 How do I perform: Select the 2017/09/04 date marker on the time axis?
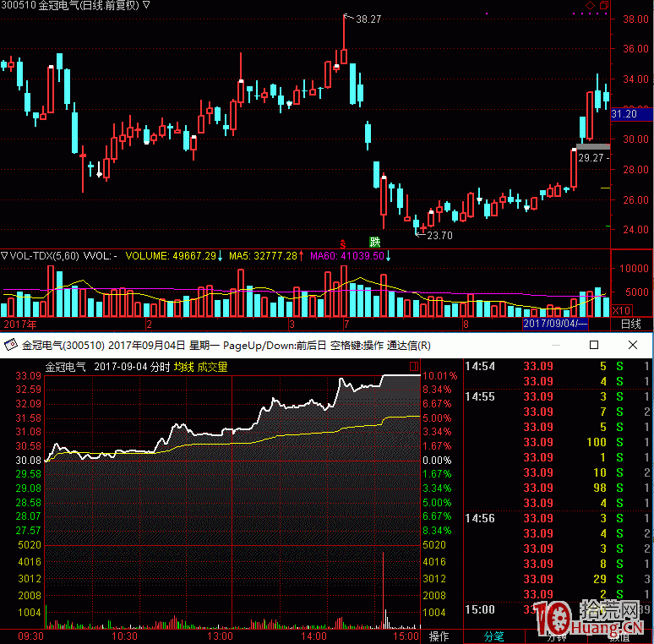555,324
